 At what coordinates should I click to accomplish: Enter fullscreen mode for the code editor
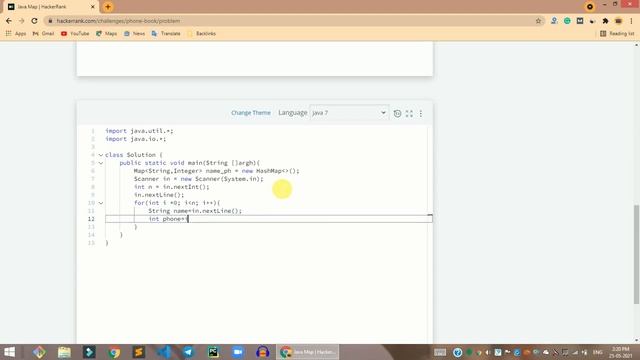click(409, 113)
